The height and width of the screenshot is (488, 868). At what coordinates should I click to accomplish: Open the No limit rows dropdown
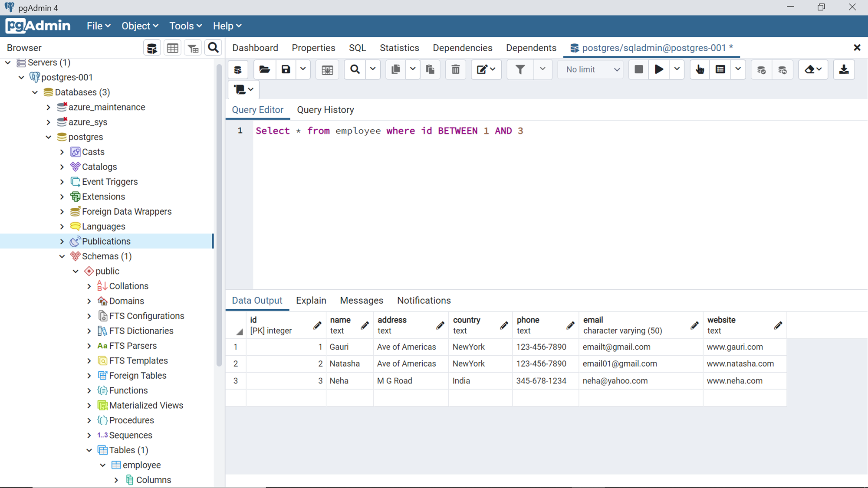tap(592, 69)
